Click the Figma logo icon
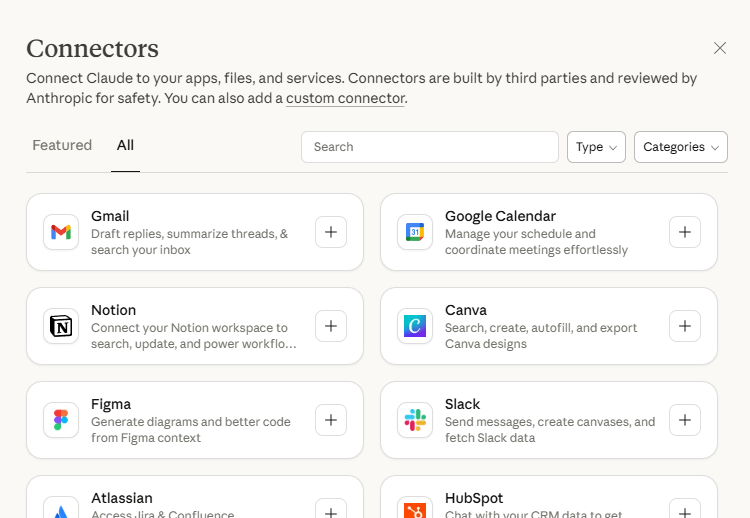 tap(61, 420)
